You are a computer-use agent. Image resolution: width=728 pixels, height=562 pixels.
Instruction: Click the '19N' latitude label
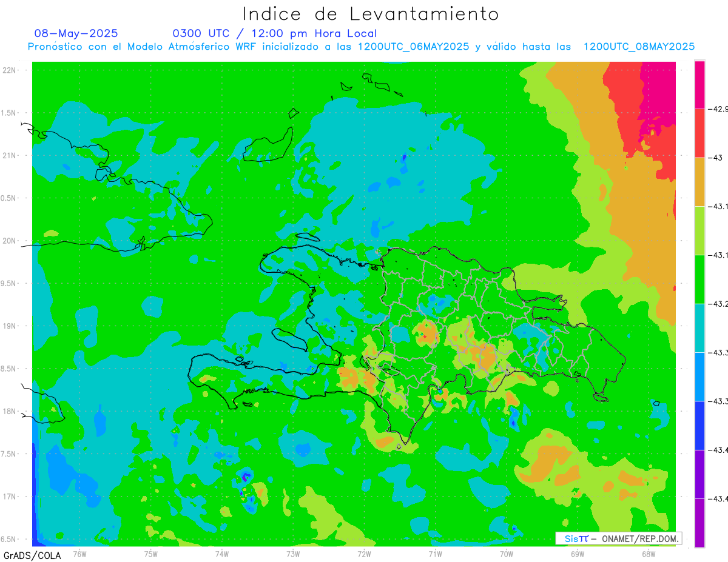[10, 326]
